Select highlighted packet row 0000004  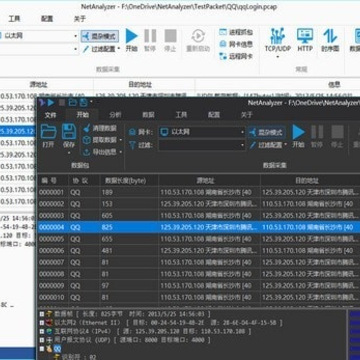pos(199,227)
